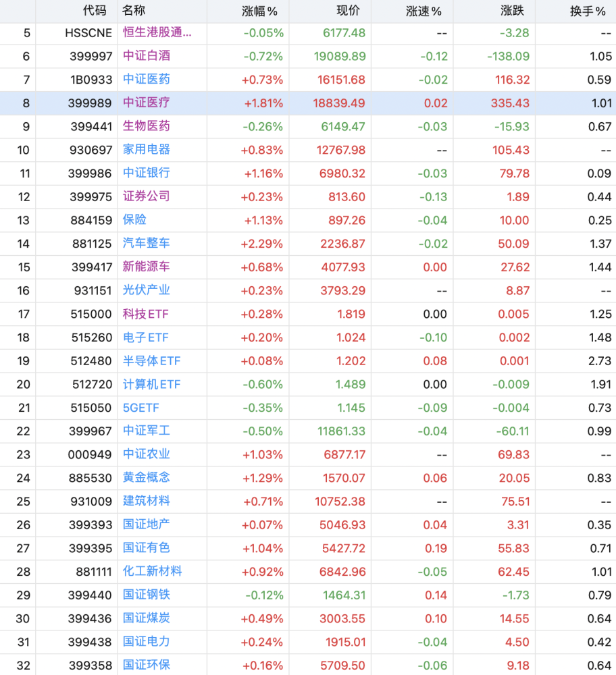Open the 光伏产业 index name
616x675 pixels.
click(147, 290)
